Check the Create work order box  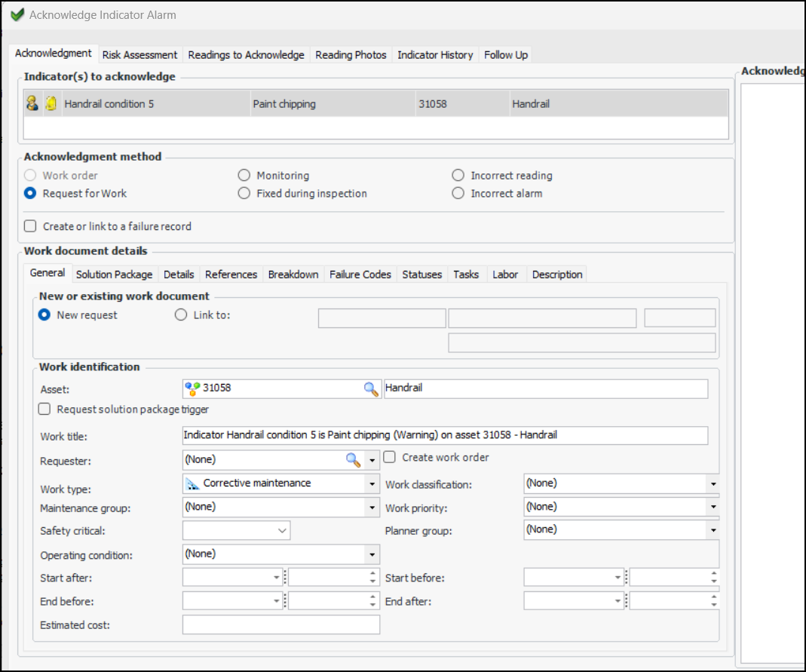pos(390,457)
